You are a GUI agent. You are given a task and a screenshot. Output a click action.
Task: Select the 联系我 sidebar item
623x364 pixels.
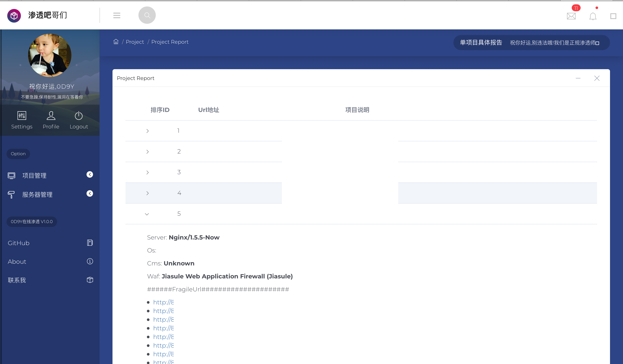tap(50, 280)
